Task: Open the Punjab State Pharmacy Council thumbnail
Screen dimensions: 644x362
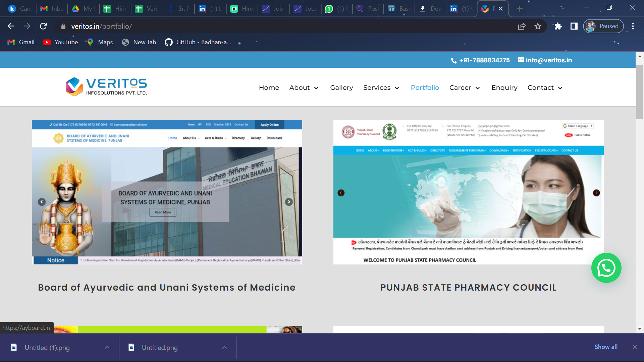Action: pyautogui.click(x=469, y=192)
